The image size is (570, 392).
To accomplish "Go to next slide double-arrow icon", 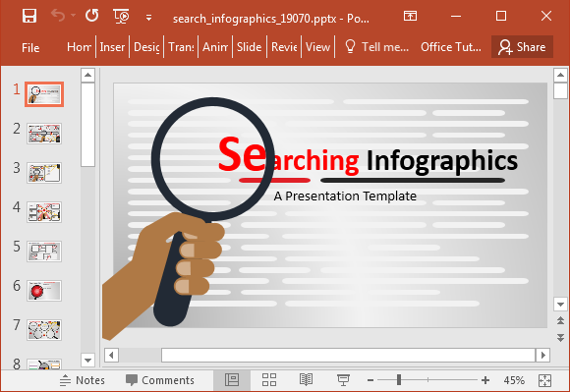I will point(560,338).
